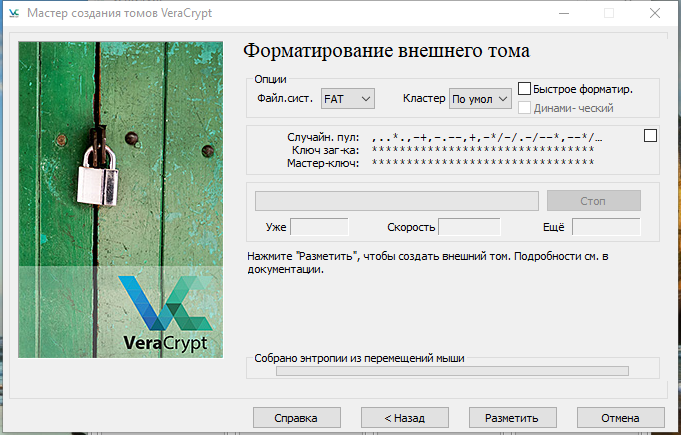This screenshot has height=435, width=681.
Task: Click the Разметить button
Action: (512, 418)
